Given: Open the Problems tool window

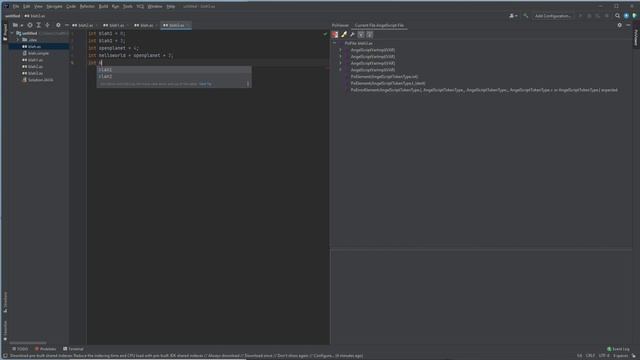Looking at the screenshot, I should coord(45,349).
